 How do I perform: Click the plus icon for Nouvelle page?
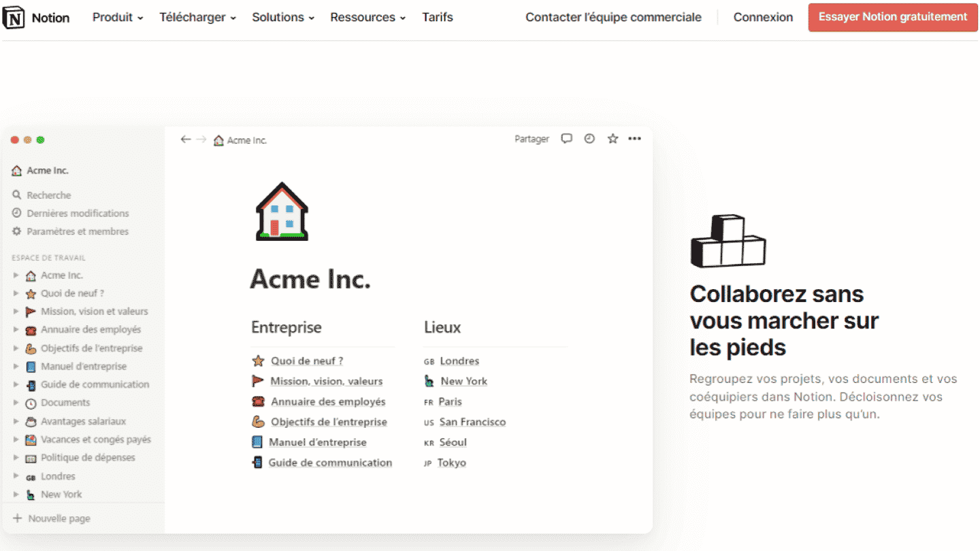[18, 518]
